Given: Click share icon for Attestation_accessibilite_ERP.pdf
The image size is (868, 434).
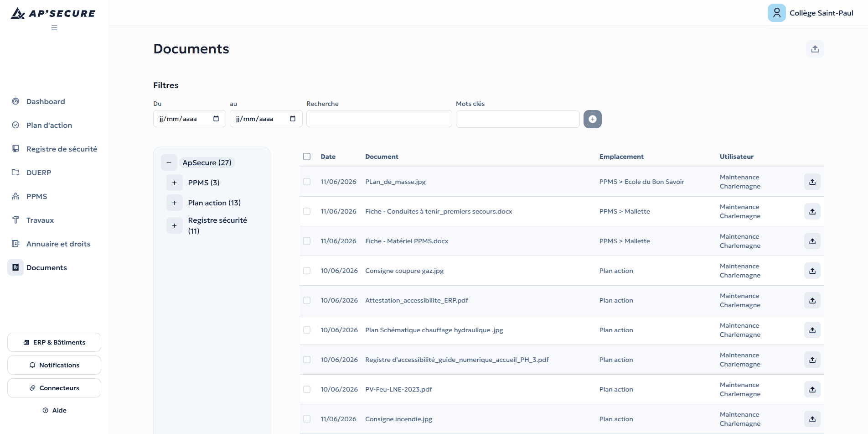Looking at the screenshot, I should [x=812, y=300].
